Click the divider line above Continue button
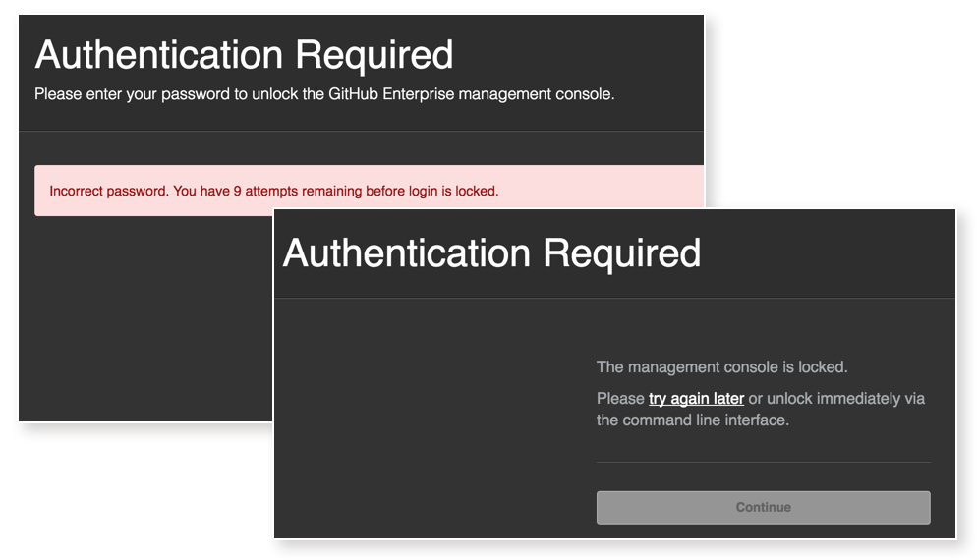Screen dimensions: 977x560 pos(764,462)
